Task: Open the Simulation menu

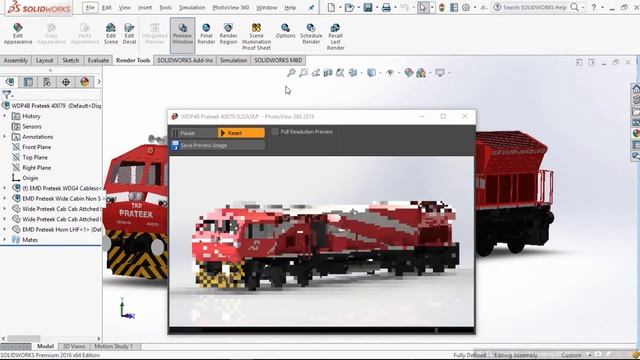Action: (x=192, y=7)
